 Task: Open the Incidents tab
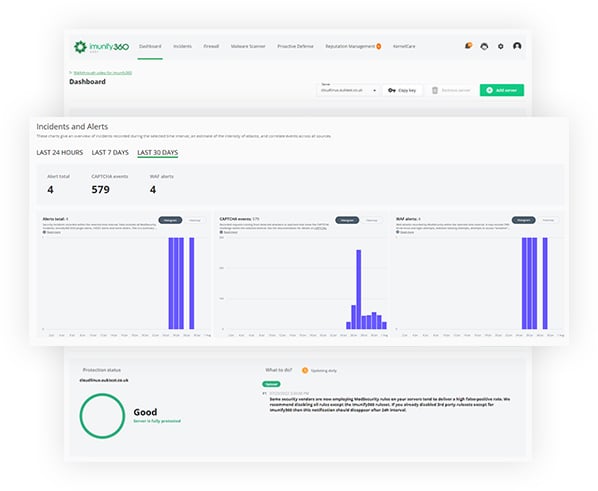point(182,46)
